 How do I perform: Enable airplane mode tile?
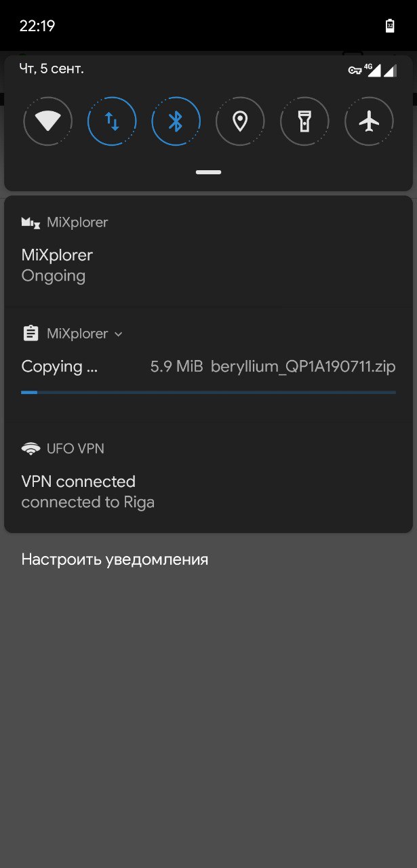tap(369, 122)
